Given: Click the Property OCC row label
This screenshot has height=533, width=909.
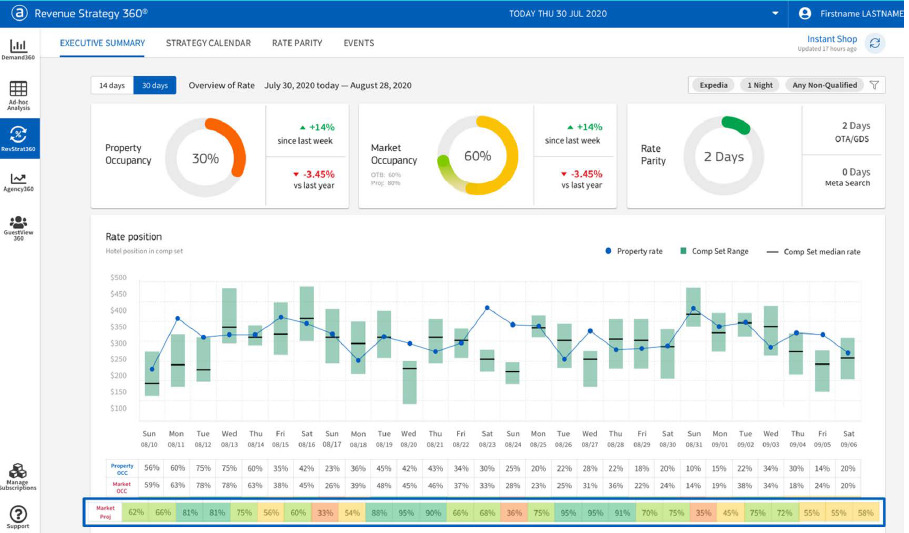Looking at the screenshot, I should 122,469.
